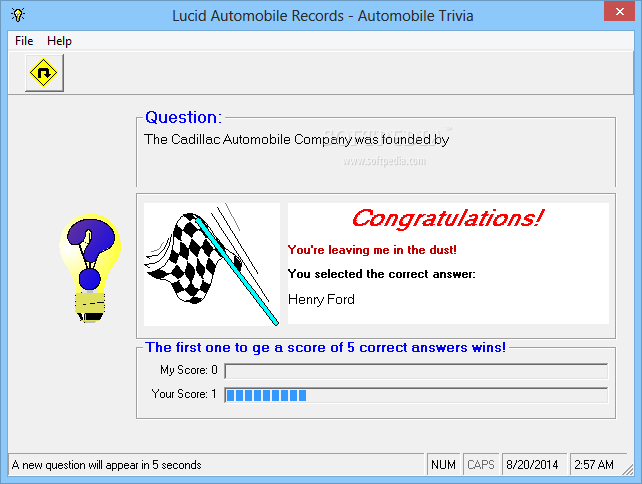This screenshot has height=484, width=642.
Task: Click the "Congratulations!" heading
Action: 448,218
